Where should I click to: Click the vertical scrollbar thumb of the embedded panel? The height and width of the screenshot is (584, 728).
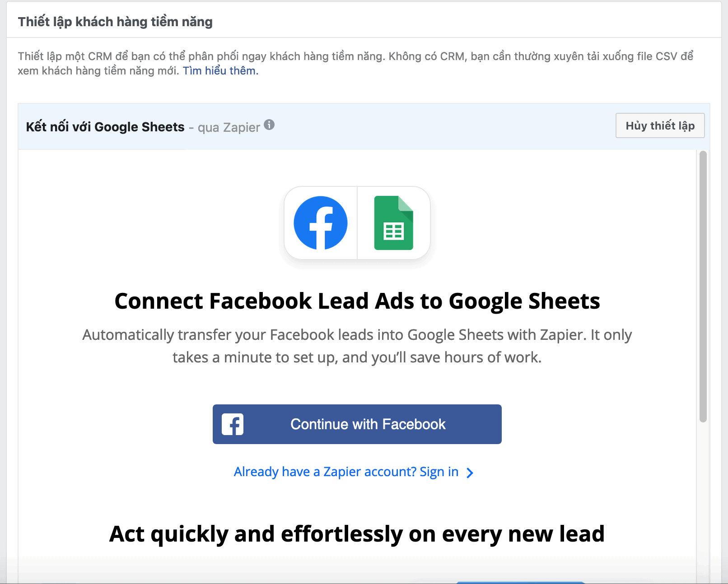[703, 287]
